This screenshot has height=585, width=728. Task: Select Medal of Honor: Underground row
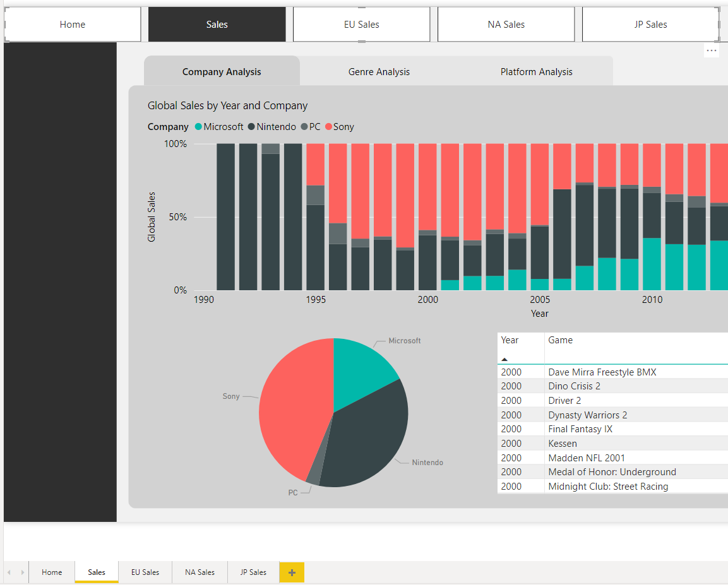coord(612,472)
